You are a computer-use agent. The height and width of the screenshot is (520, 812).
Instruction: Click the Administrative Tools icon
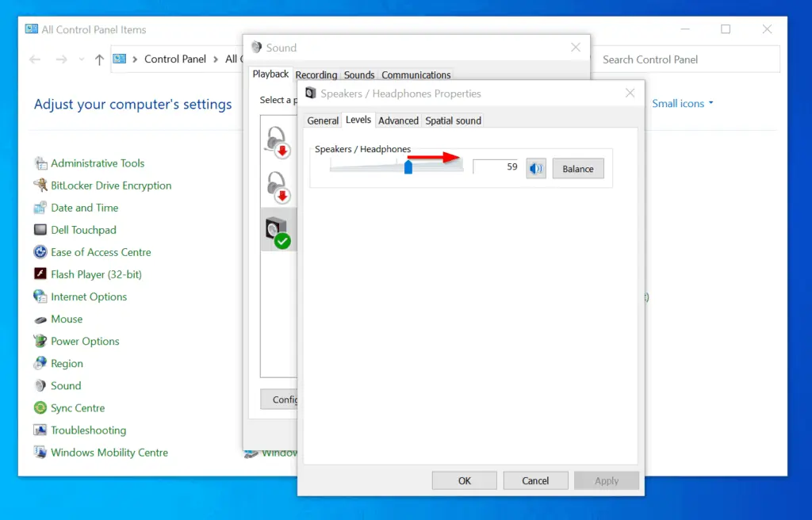coord(40,163)
